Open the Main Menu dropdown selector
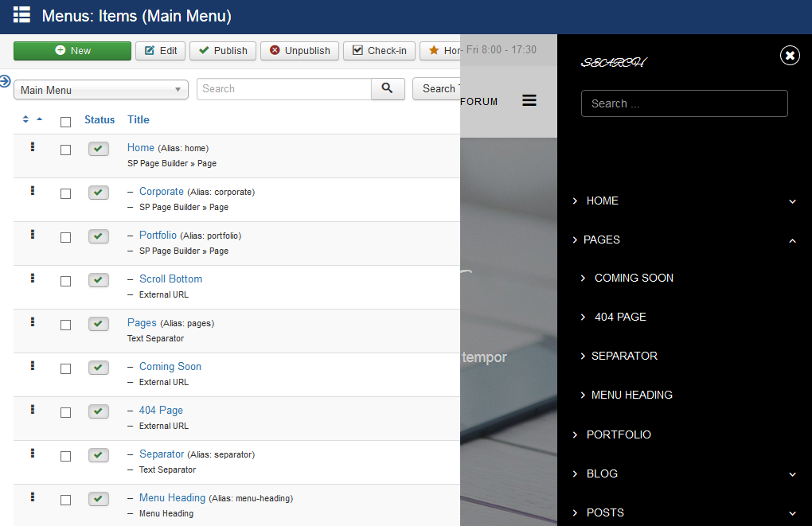Image resolution: width=812 pixels, height=526 pixels. point(101,90)
